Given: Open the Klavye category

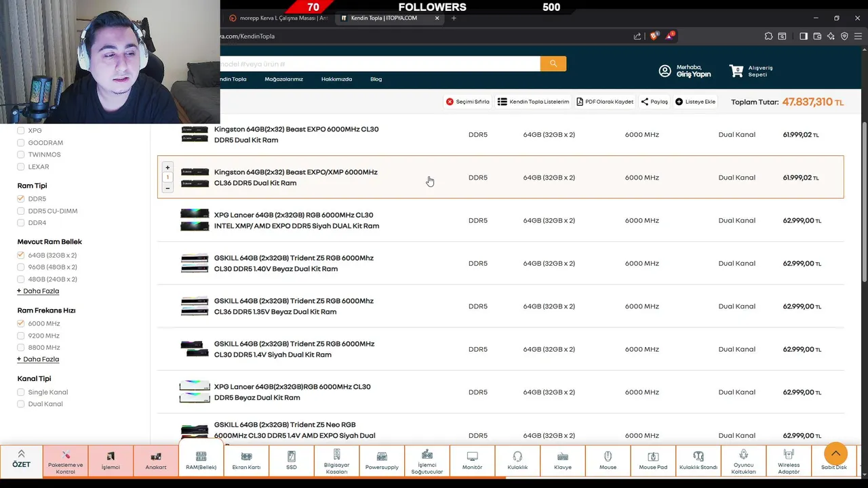Looking at the screenshot, I should tap(563, 461).
